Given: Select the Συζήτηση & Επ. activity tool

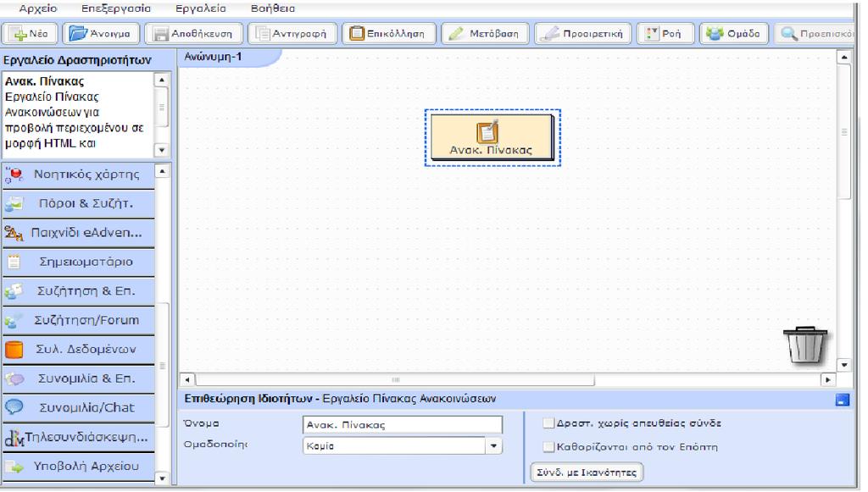Looking at the screenshot, I should pyautogui.click(x=78, y=291).
